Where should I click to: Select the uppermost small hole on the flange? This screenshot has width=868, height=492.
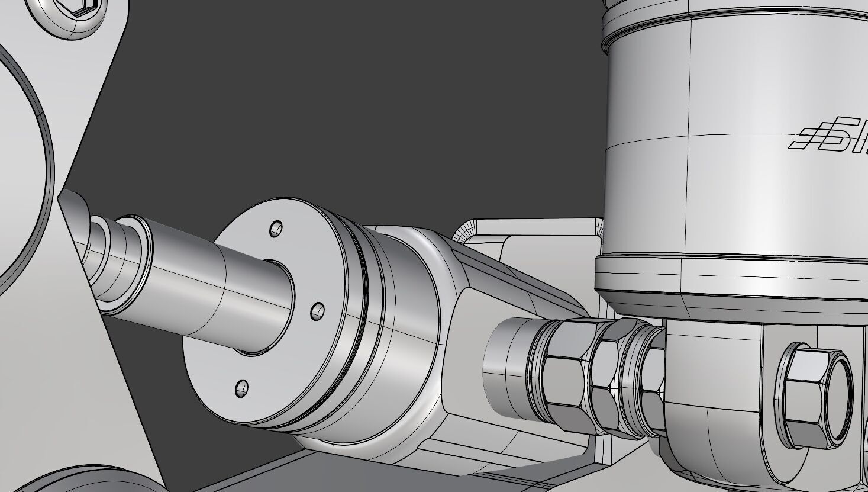coord(276,229)
